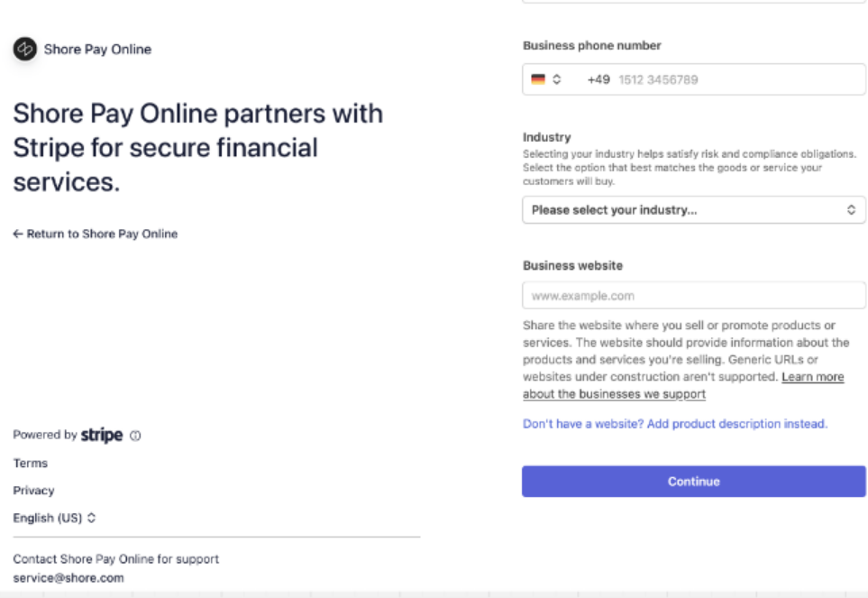
Task: Open the Privacy link
Action: [33, 491]
